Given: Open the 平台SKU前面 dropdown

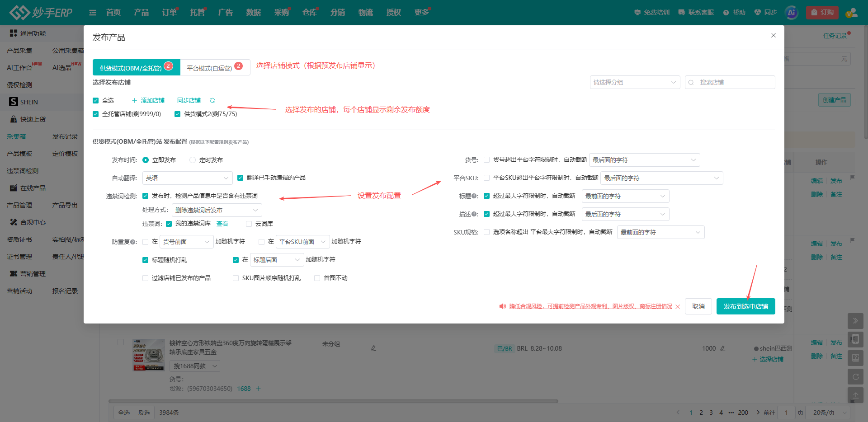Looking at the screenshot, I should pos(302,242).
